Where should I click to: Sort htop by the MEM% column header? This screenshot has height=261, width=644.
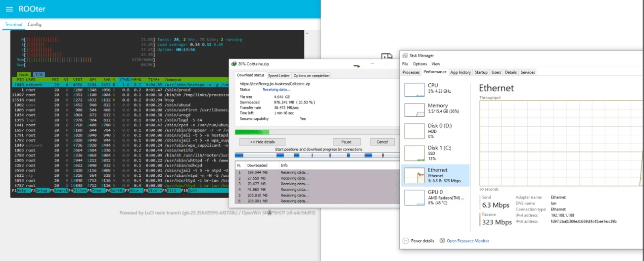137,80
